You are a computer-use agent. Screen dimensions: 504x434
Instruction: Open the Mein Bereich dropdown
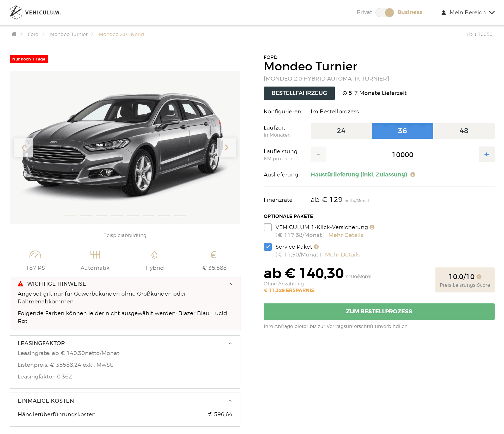coord(468,13)
